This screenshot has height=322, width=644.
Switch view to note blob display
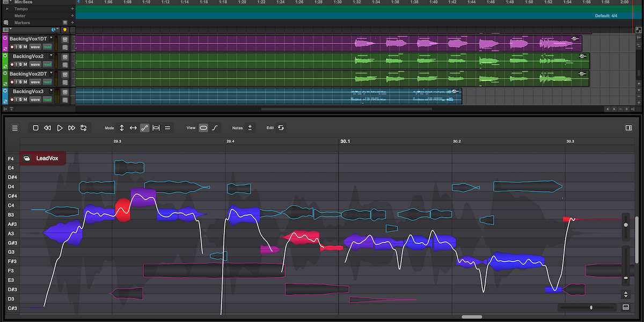(203, 128)
